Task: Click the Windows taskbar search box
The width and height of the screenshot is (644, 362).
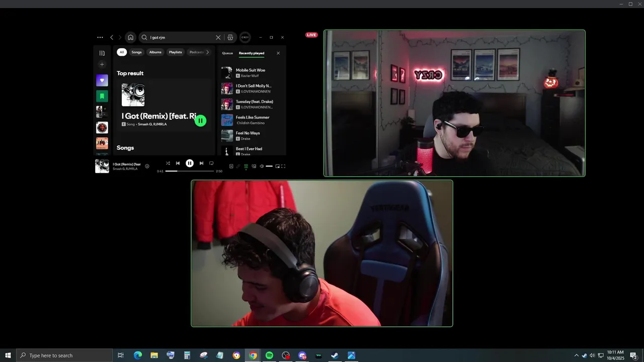Action: [x=64, y=355]
